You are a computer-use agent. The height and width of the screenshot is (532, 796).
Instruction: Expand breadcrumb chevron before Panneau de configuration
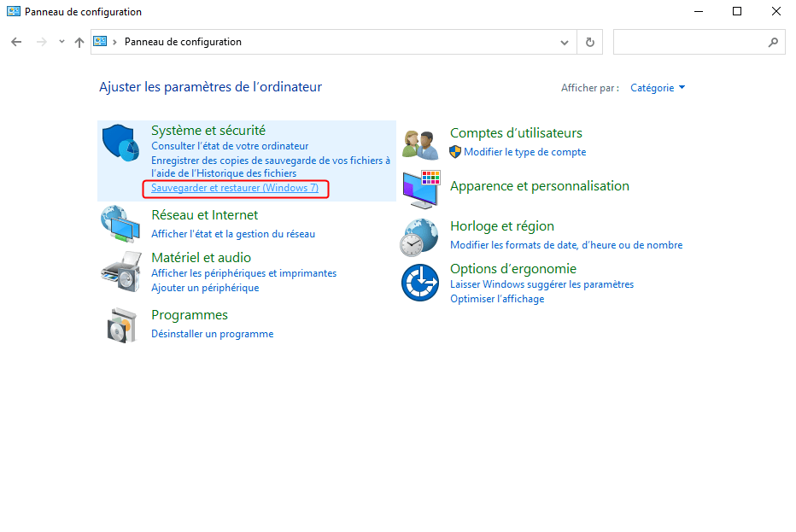point(114,42)
